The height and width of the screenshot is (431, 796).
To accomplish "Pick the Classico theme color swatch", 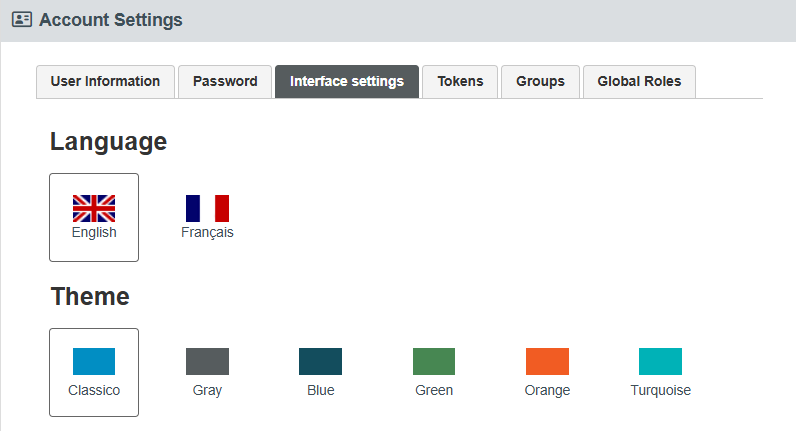I will tap(94, 361).
